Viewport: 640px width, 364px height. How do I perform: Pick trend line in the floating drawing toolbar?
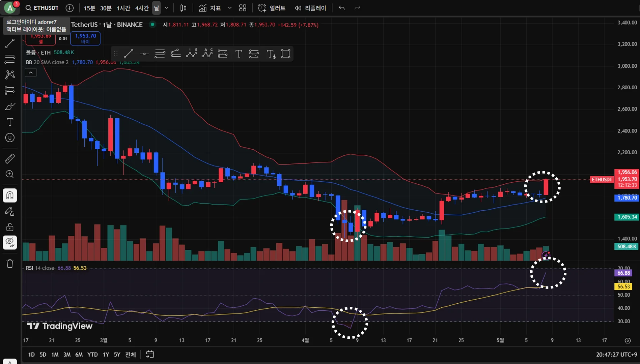point(129,54)
